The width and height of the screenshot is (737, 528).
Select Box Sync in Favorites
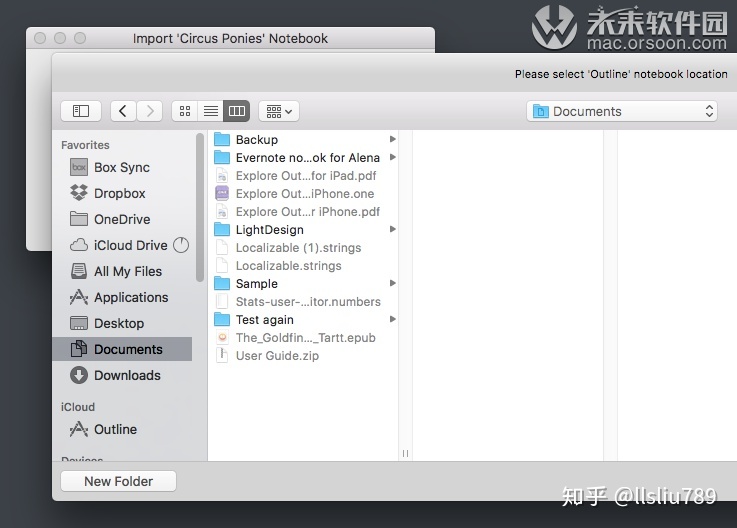[122, 167]
